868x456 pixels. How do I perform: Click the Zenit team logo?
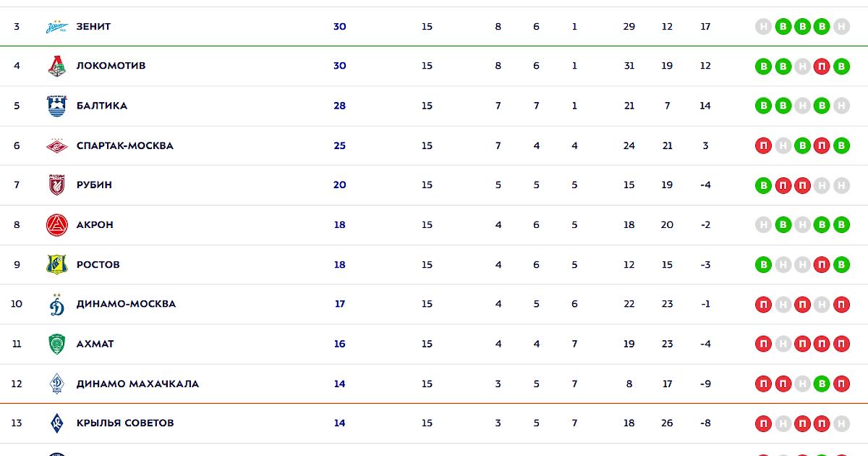56,27
